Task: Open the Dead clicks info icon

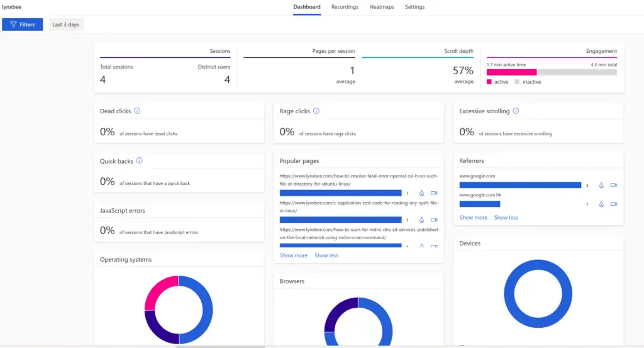Action: [x=137, y=111]
